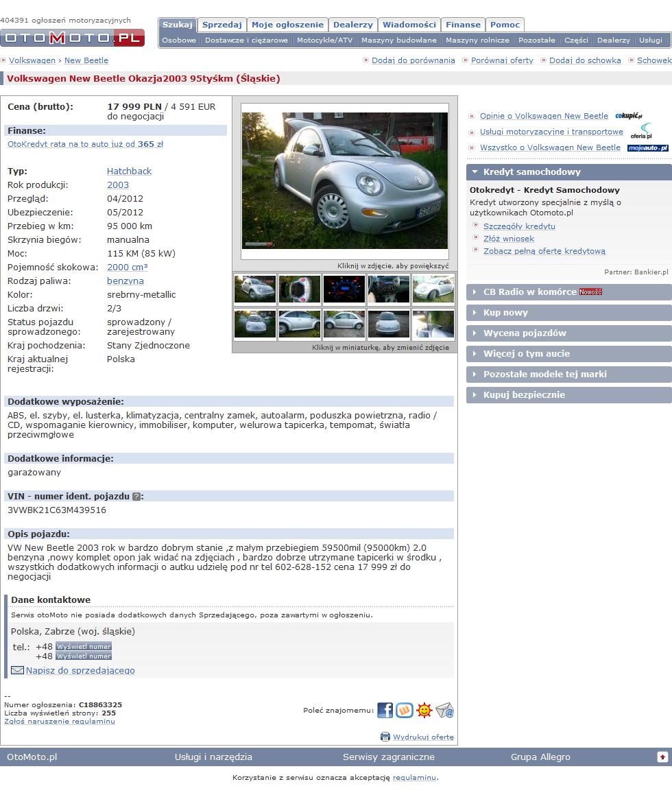672x795 pixels.
Task: Share via the smiling sun icon
Action: [x=424, y=711]
